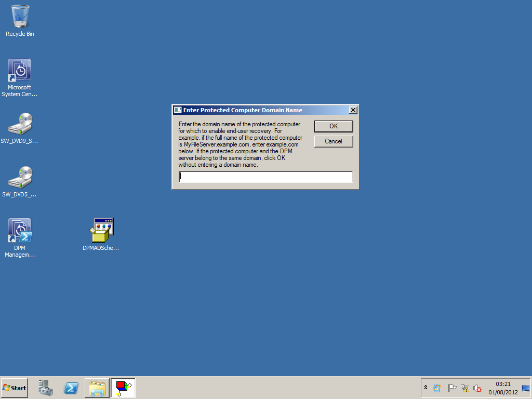Select the Microsoft System Center shortcut

tap(19, 78)
